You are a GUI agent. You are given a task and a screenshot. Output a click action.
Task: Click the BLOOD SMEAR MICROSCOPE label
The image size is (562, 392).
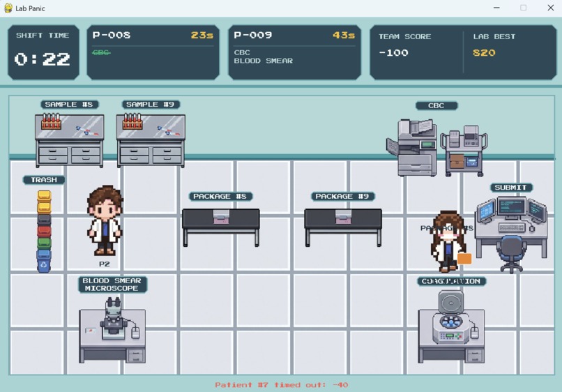(x=112, y=285)
